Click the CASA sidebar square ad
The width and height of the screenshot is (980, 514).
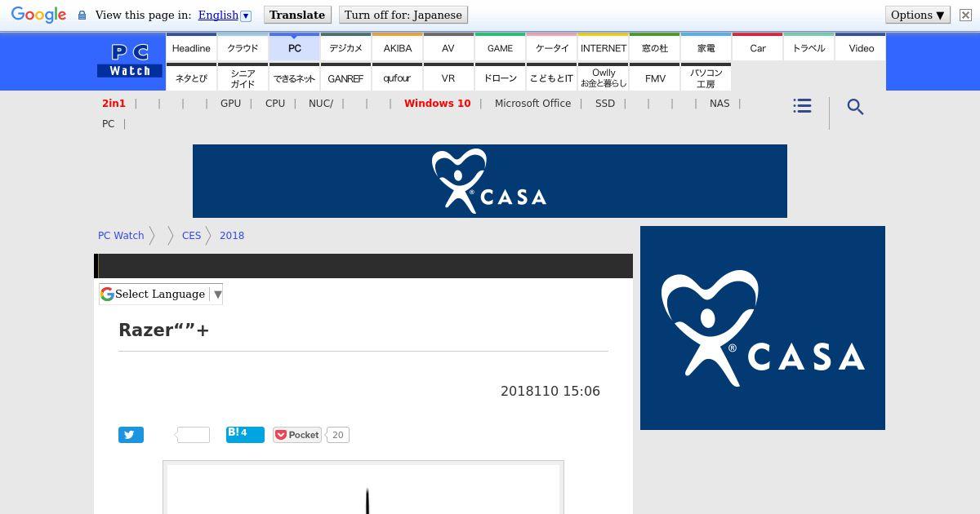(x=763, y=328)
